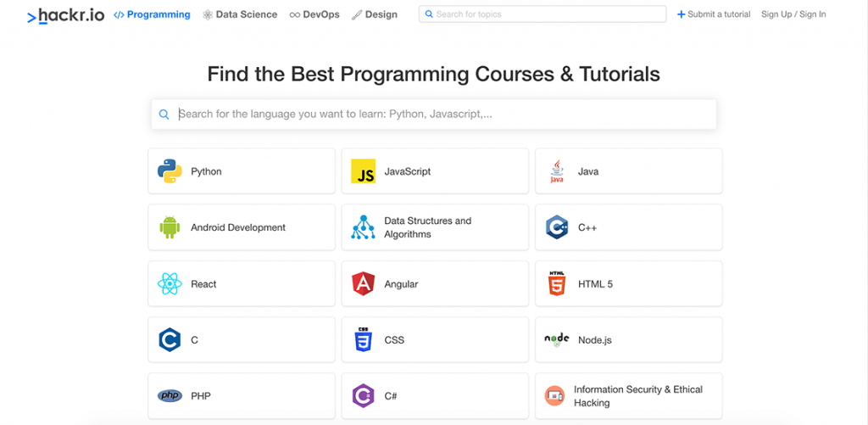
Task: Click the blue C language hexagon icon
Action: click(170, 339)
